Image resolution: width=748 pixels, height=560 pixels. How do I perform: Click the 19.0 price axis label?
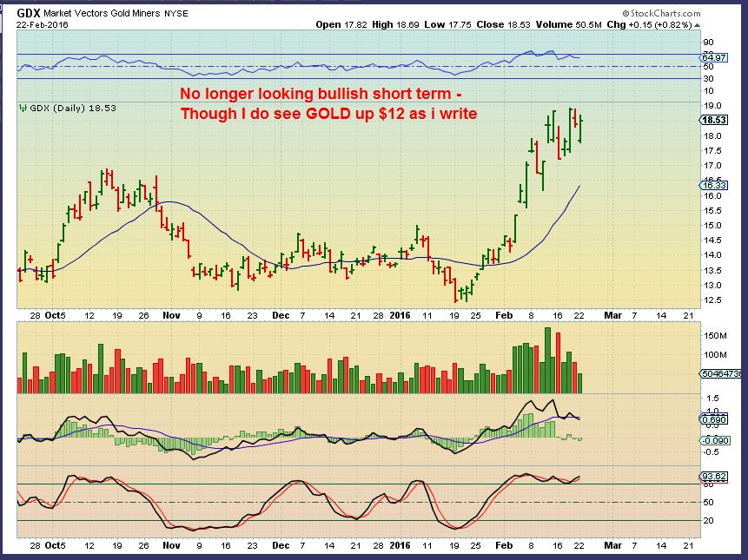(713, 106)
